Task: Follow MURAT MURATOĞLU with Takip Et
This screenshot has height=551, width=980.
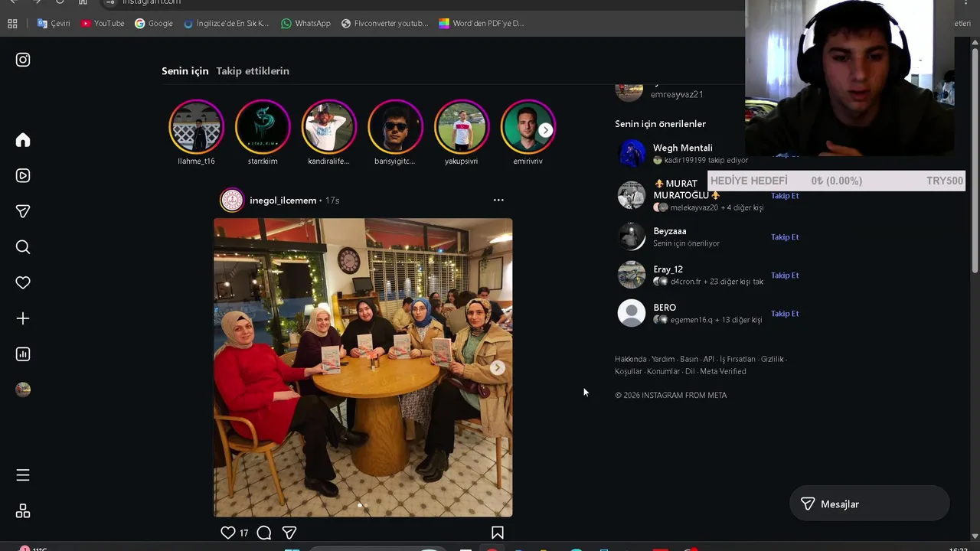Action: pyautogui.click(x=785, y=196)
